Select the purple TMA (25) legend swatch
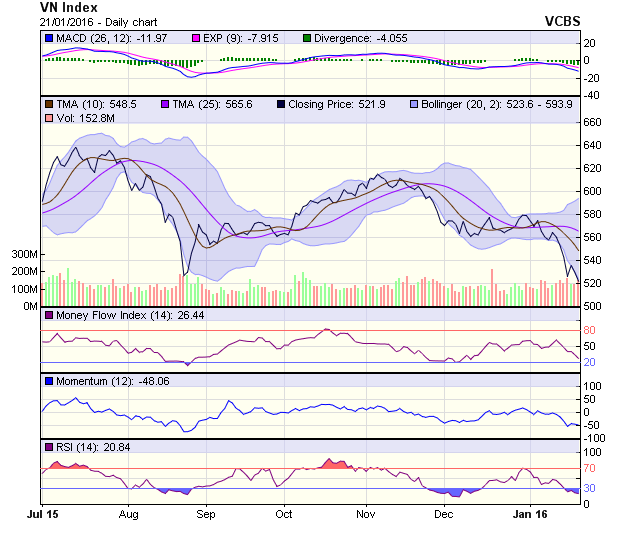 pos(165,104)
